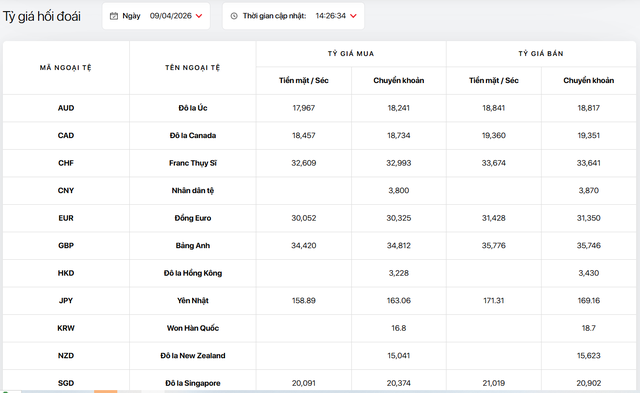Image resolution: width=640 pixels, height=393 pixels.
Task: Open the date dropdown chevron next to 09/04/2026
Action: (x=199, y=16)
